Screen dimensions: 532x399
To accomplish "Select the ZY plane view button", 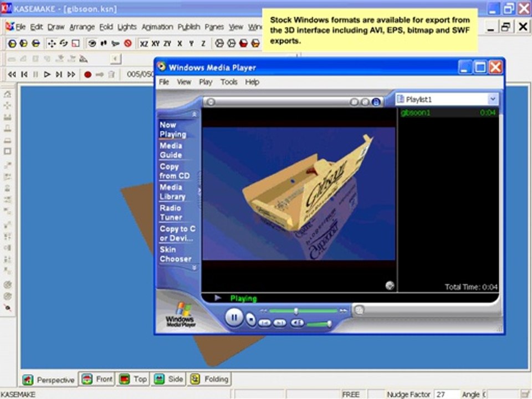I will (167, 44).
